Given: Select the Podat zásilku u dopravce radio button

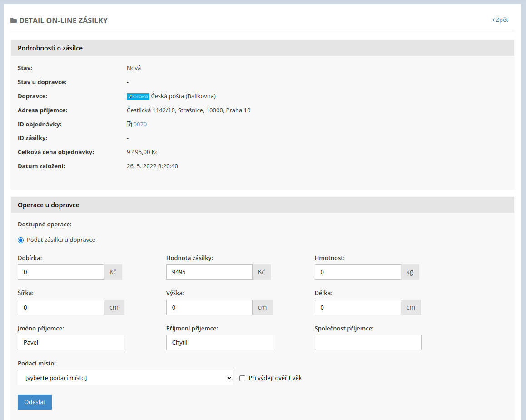Looking at the screenshot, I should point(21,240).
